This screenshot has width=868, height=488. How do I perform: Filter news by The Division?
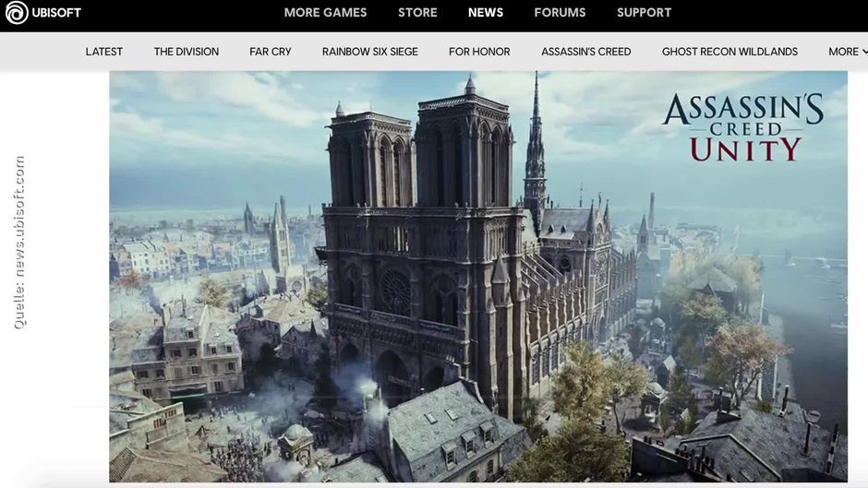(x=187, y=52)
